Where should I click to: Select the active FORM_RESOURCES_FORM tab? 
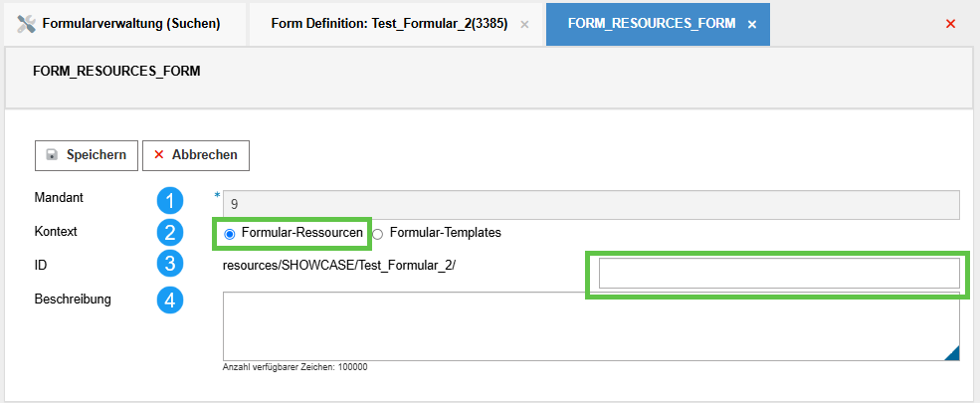click(652, 23)
